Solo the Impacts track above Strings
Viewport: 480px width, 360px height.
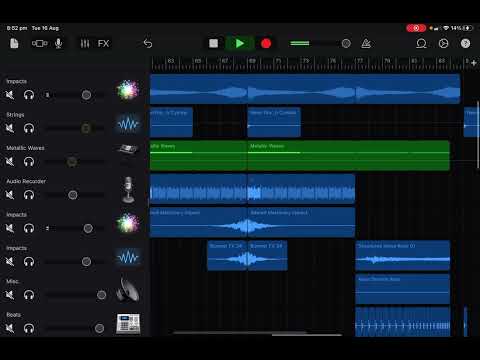click(29, 95)
